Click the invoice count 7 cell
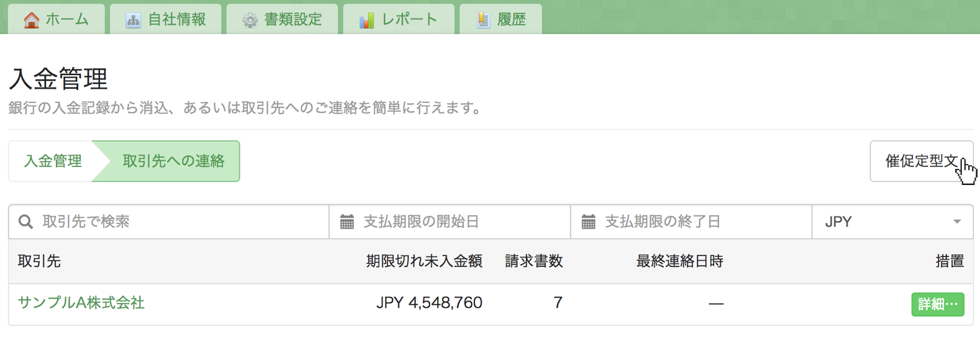 click(x=558, y=303)
